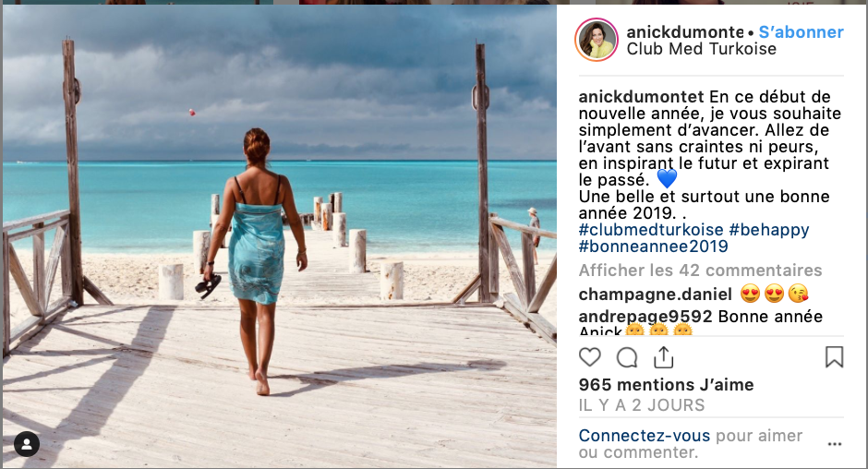Open champagne.daniel commenter profile

point(655,294)
